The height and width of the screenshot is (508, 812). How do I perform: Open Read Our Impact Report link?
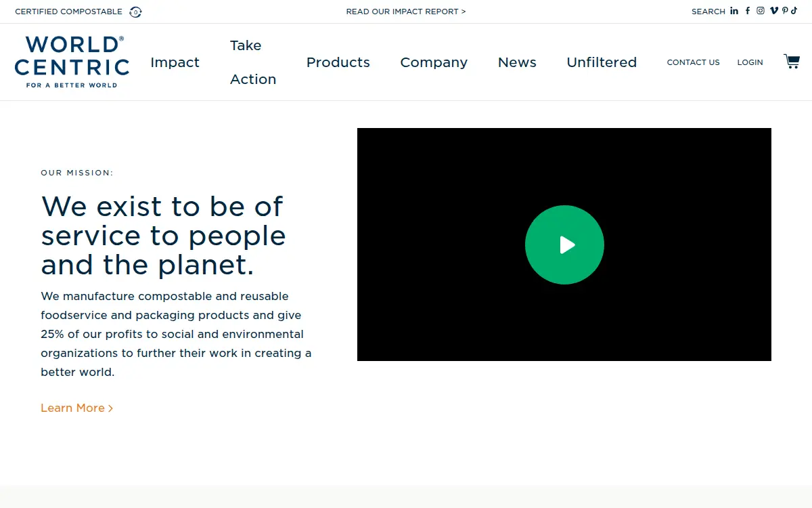(x=406, y=12)
